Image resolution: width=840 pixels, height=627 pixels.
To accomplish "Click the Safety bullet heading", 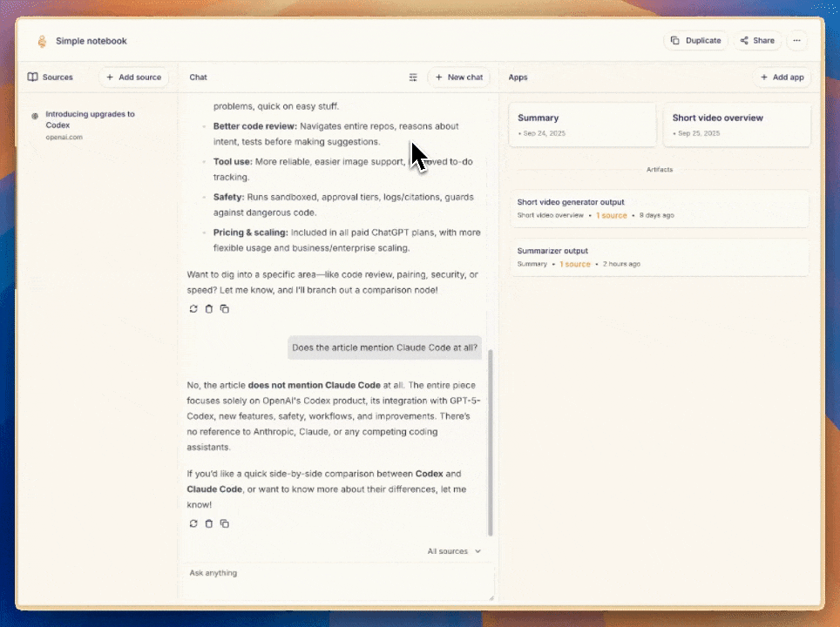I will [x=229, y=197].
